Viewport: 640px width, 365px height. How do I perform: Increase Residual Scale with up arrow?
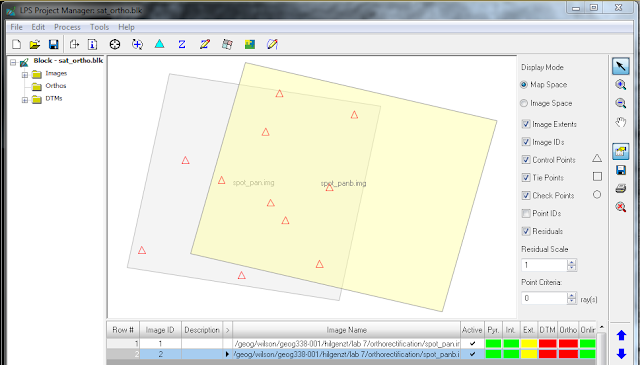pos(571,262)
